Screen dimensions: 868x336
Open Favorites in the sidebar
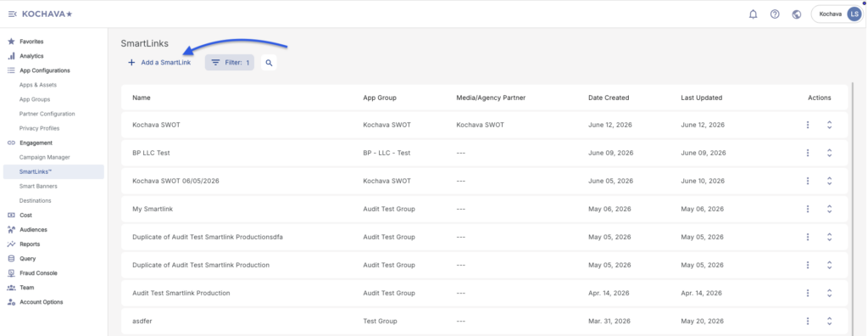click(x=31, y=42)
